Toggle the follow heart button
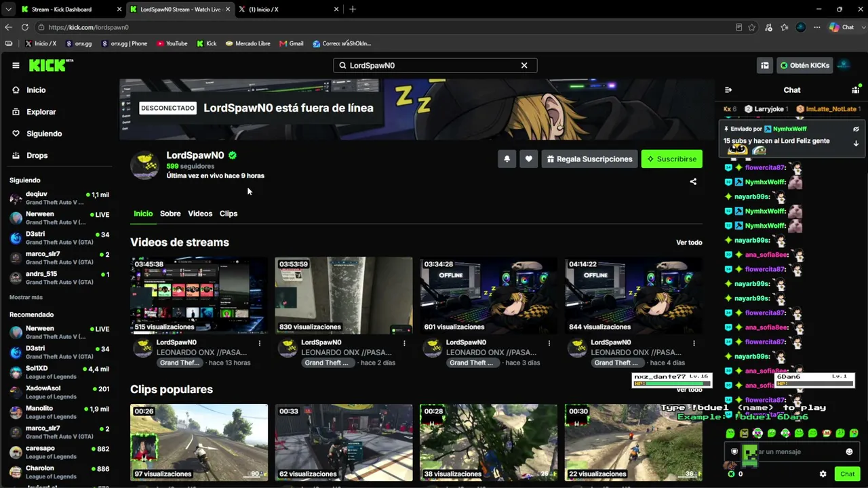 coord(528,159)
